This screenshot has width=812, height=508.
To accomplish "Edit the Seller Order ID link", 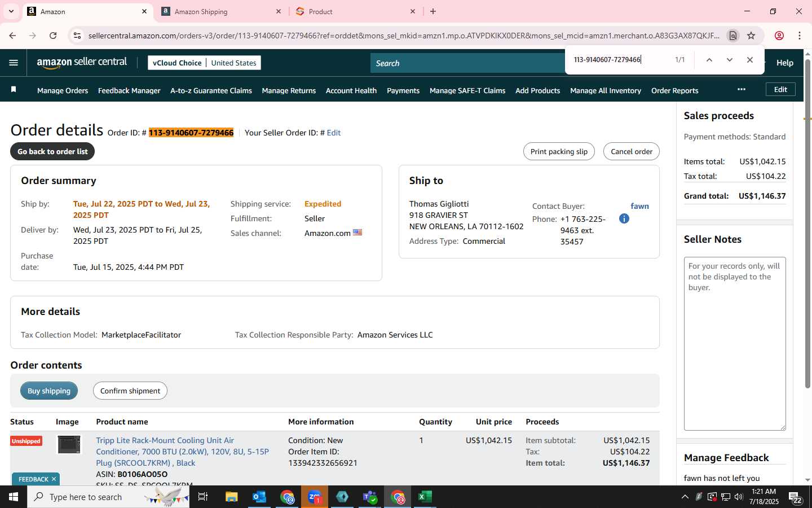I will click(334, 133).
